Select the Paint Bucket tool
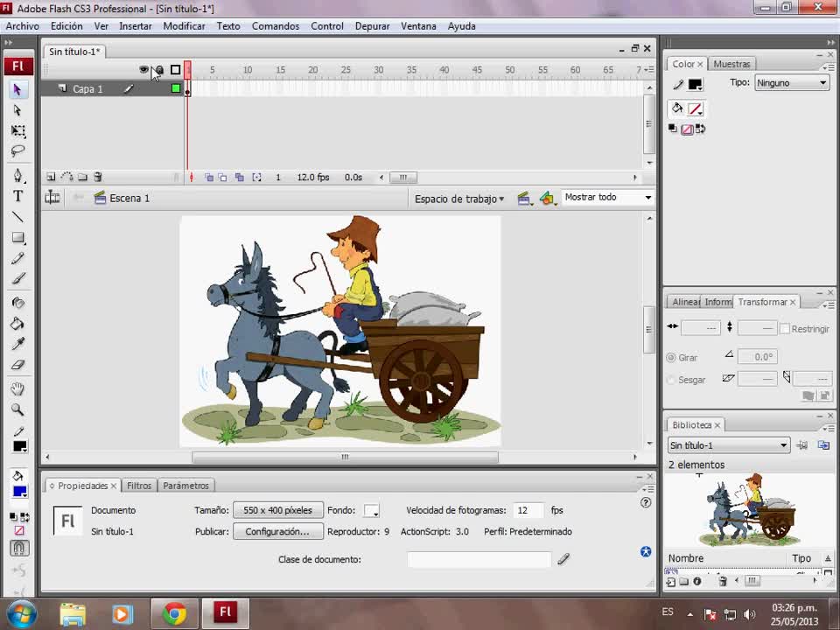The width and height of the screenshot is (840, 630). pyautogui.click(x=17, y=323)
